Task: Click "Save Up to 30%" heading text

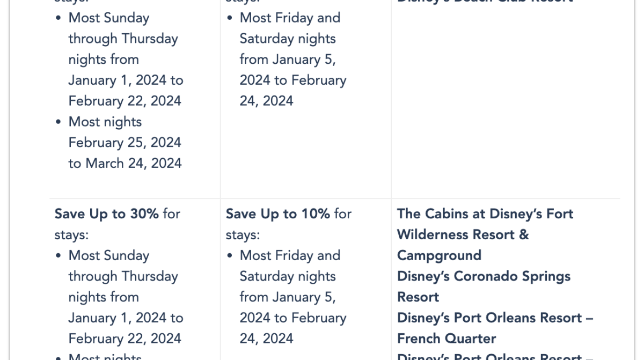Action: pos(106,214)
